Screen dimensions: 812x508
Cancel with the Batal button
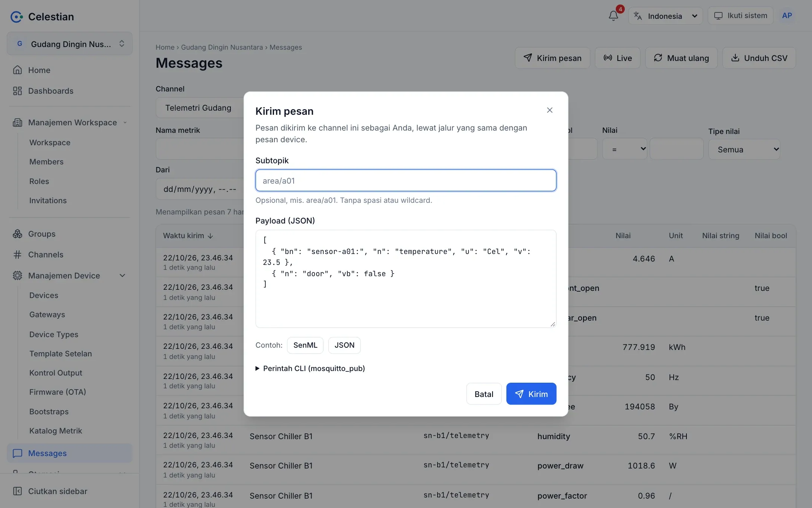click(484, 394)
